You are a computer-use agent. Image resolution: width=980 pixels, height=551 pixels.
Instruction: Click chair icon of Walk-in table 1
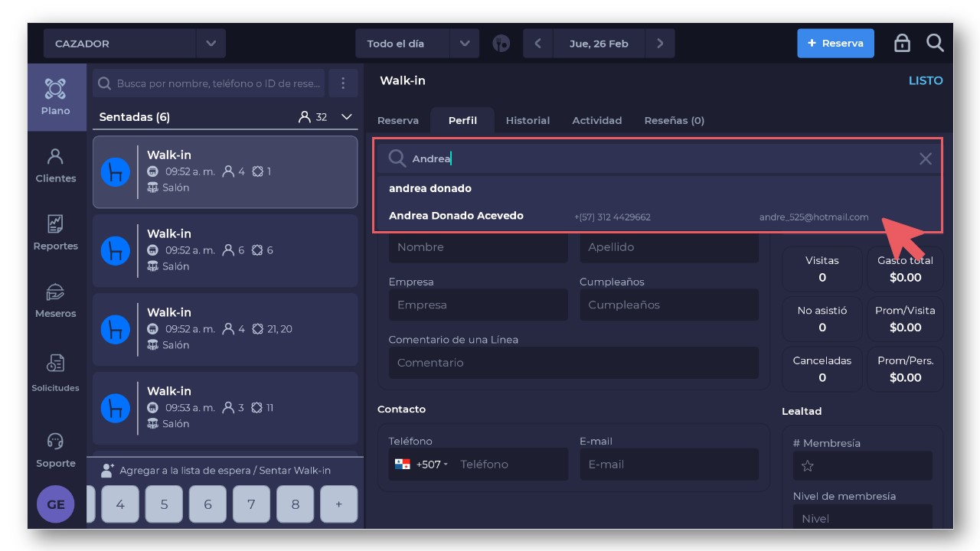point(116,172)
